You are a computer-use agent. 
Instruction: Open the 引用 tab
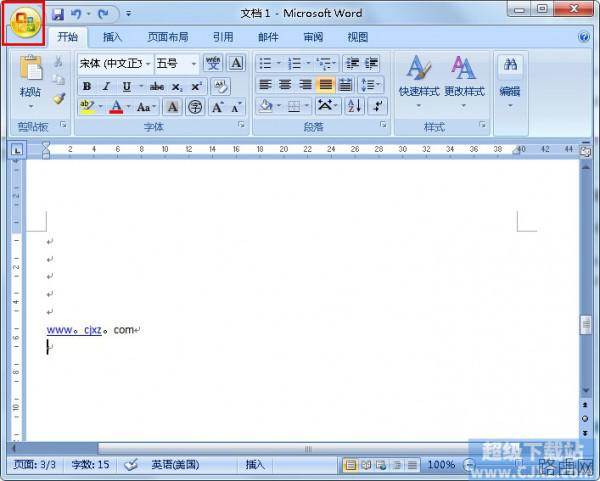coord(223,37)
